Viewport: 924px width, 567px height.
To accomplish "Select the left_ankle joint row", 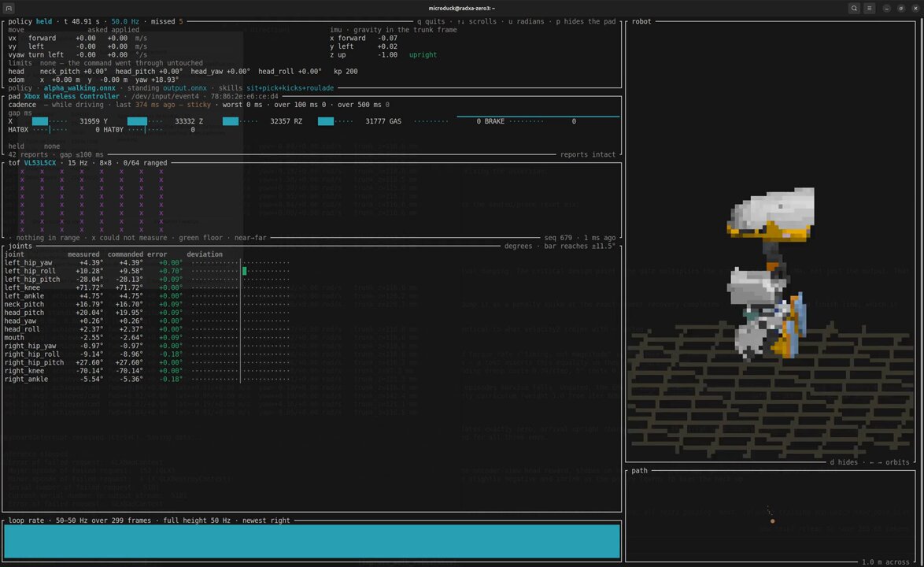I will pyautogui.click(x=146, y=296).
